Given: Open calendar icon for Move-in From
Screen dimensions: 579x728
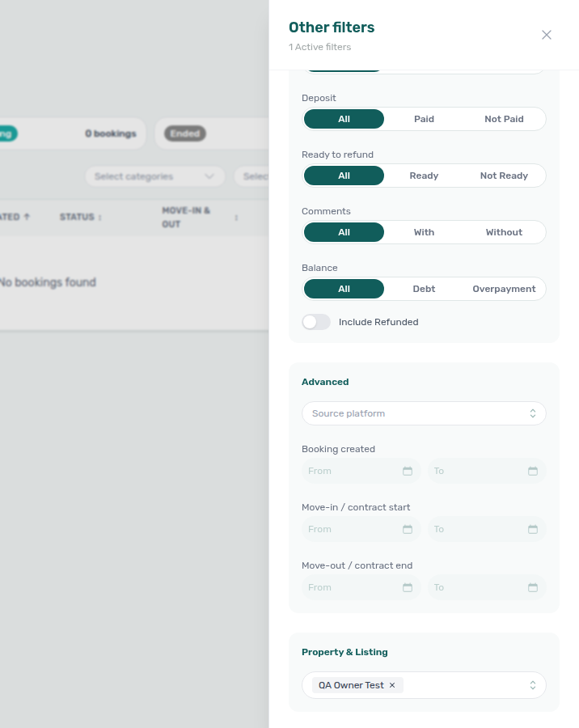Looking at the screenshot, I should click(x=408, y=529).
